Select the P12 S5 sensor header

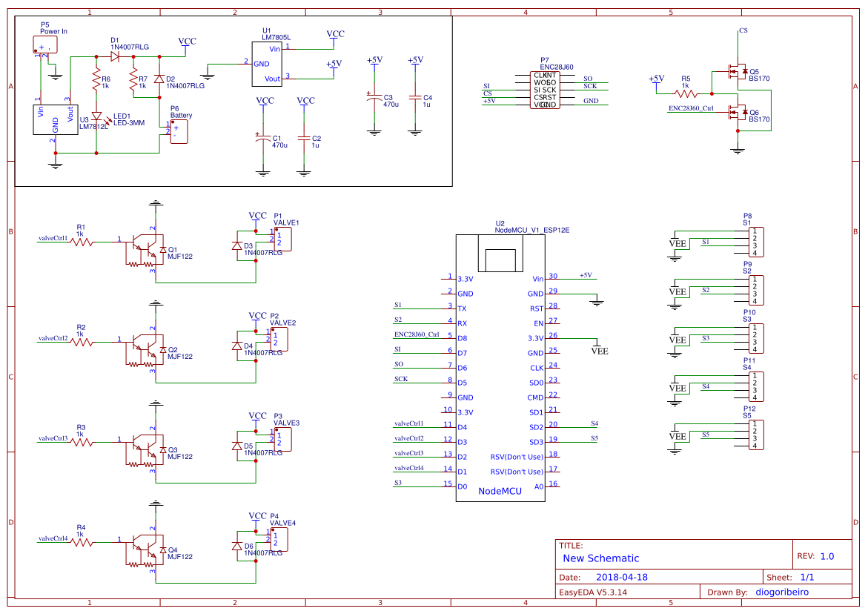(x=755, y=435)
